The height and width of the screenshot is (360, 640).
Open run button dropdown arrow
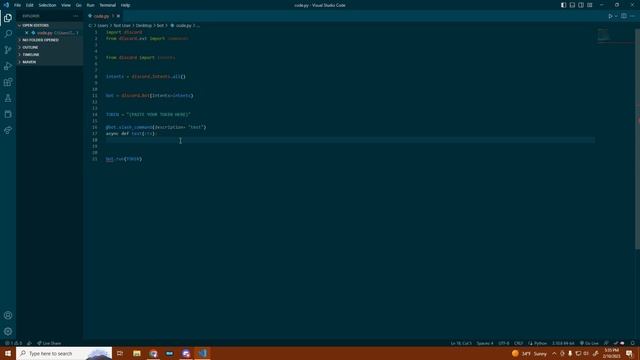(616, 16)
